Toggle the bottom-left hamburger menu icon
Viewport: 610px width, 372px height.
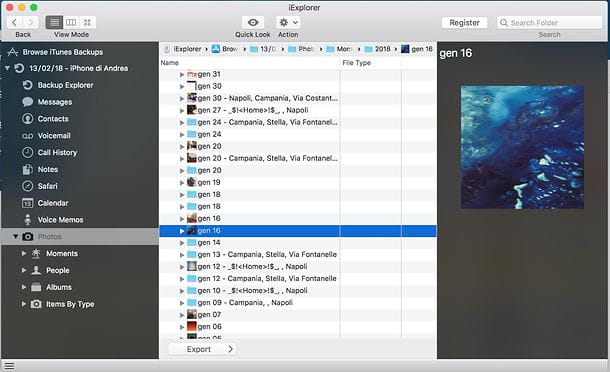tap(9, 366)
